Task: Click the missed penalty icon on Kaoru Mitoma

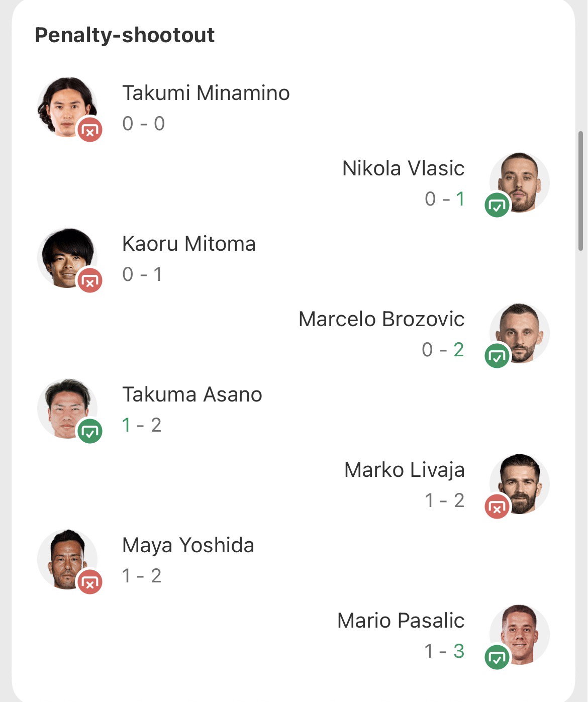Action: 90,280
